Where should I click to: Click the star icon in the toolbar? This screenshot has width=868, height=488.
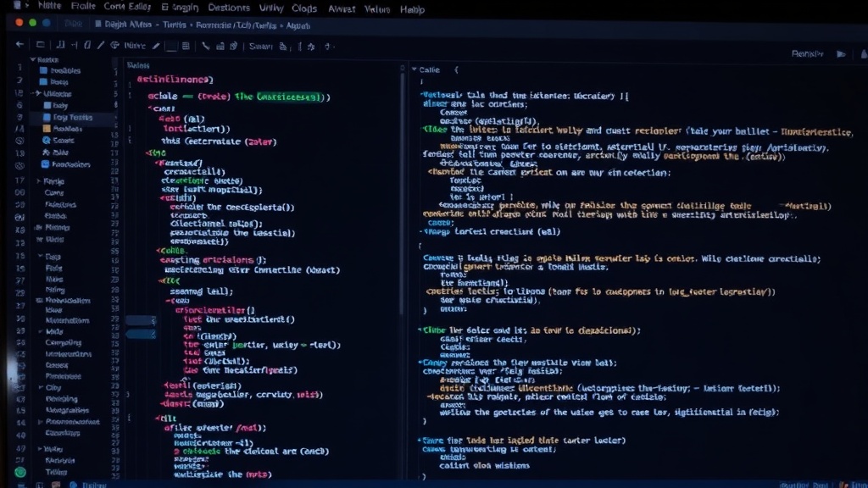click(311, 47)
